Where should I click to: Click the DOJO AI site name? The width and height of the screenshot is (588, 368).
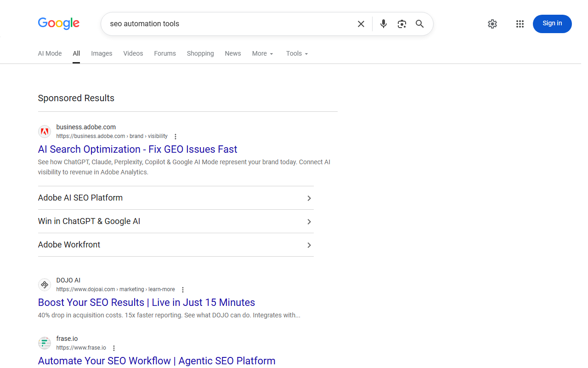pos(68,280)
